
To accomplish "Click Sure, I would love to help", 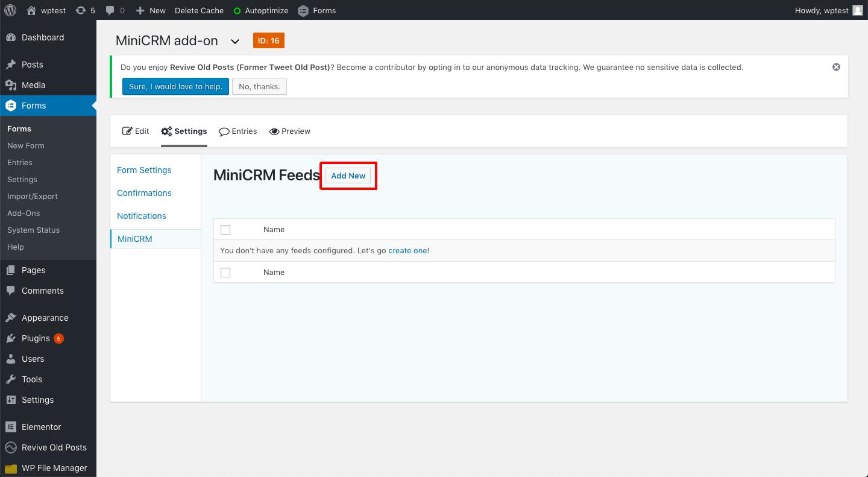I will (x=175, y=86).
